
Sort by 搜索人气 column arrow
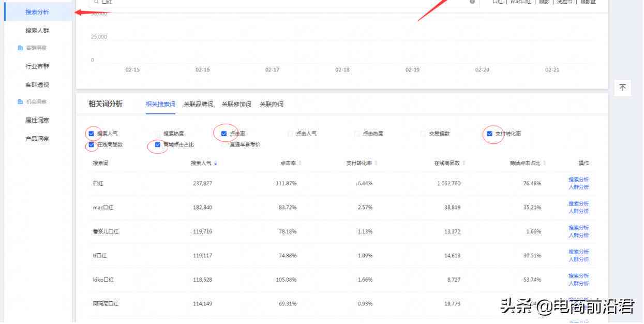(215, 164)
